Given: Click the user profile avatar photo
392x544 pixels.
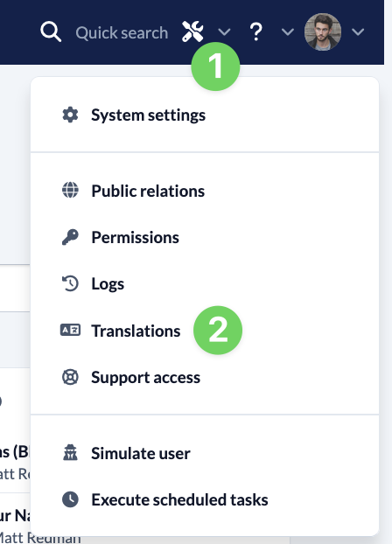Looking at the screenshot, I should coord(323,31).
